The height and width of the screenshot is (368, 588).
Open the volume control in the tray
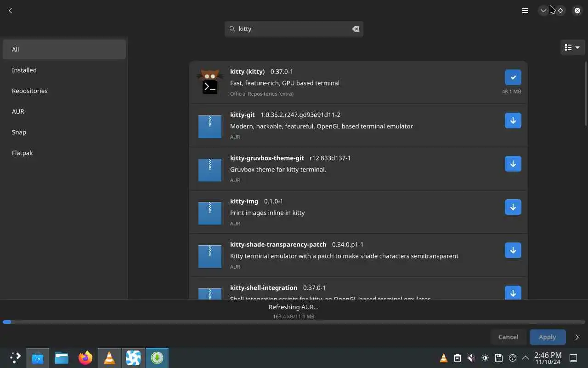[471, 358]
